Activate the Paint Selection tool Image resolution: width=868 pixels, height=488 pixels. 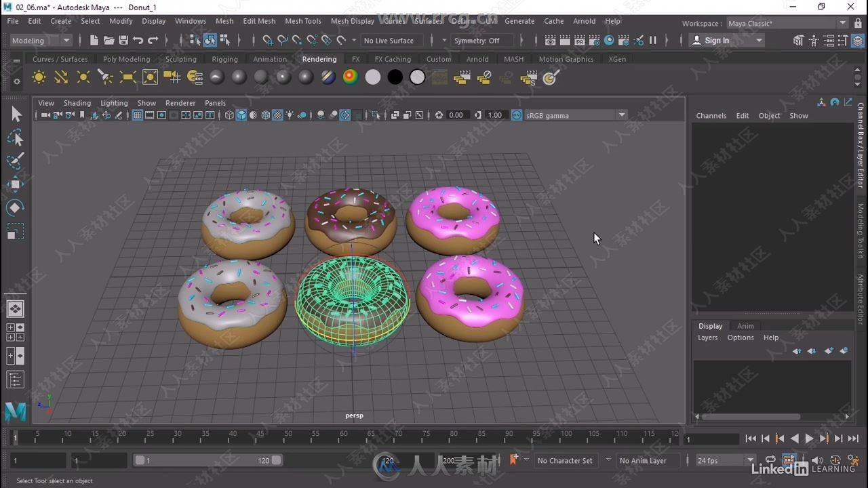point(16,161)
